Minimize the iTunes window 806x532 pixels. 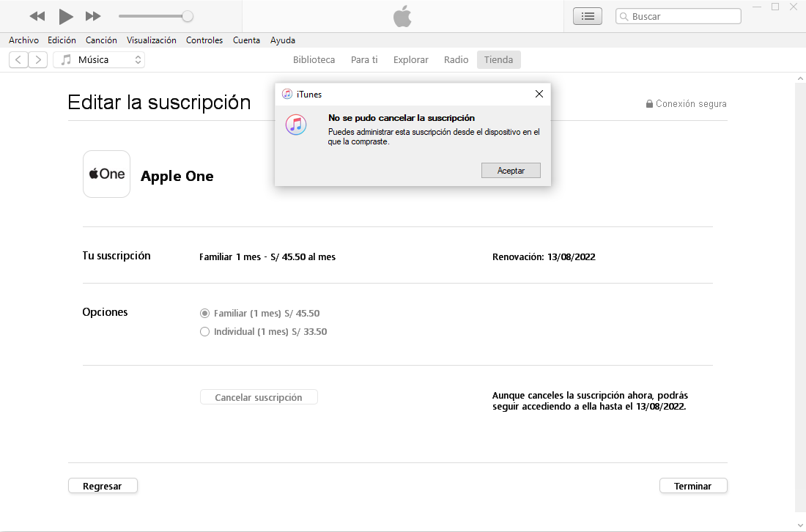757,7
